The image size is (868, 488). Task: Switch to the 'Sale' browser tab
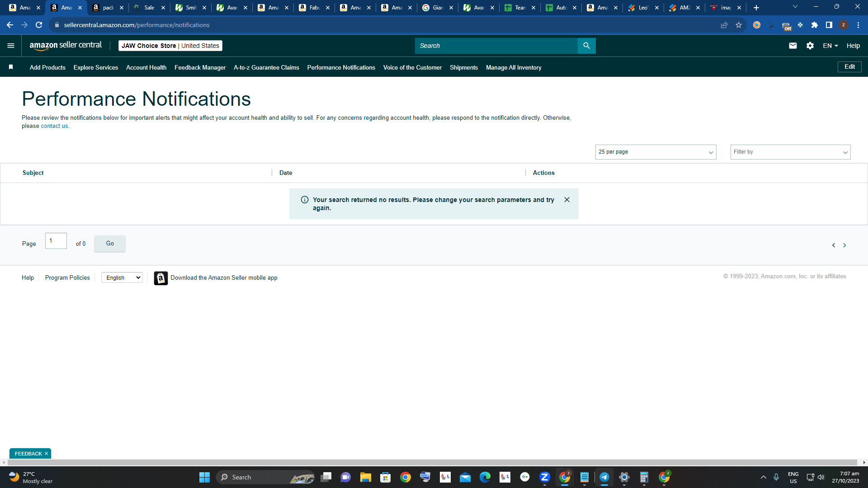(x=149, y=8)
